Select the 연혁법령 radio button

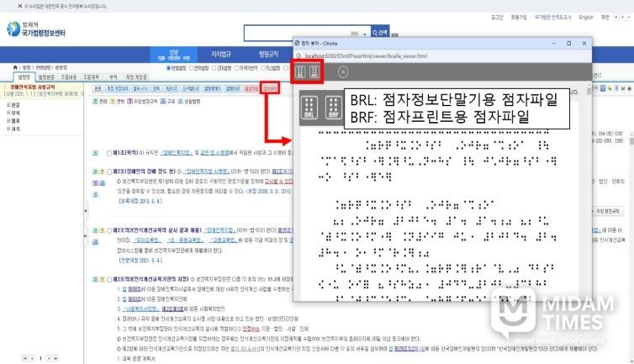pyautogui.click(x=192, y=68)
